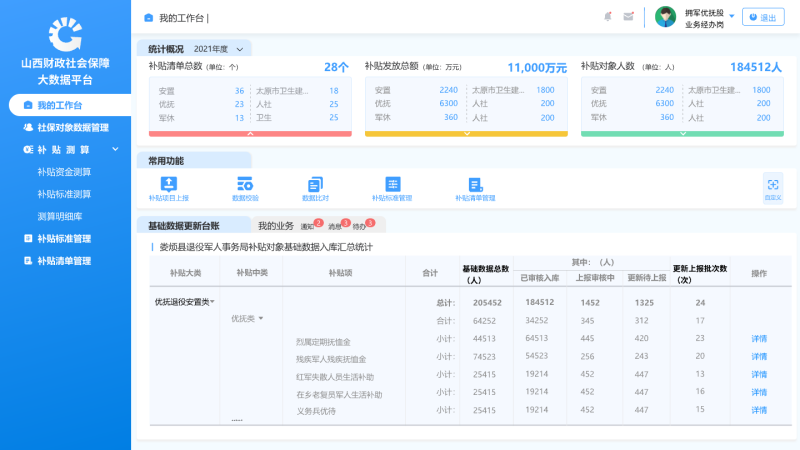Image resolution: width=800 pixels, height=450 pixels.
Task: Click the user avatar picture
Action: pos(665,17)
